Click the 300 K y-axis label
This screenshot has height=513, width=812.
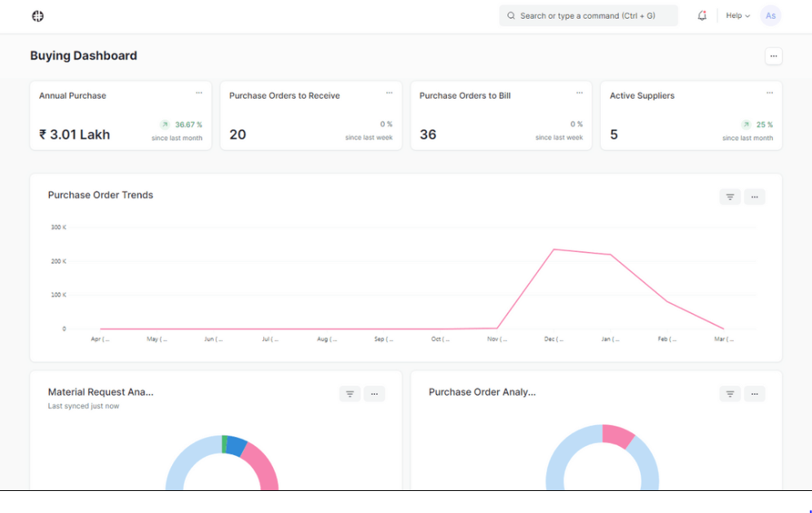click(59, 228)
